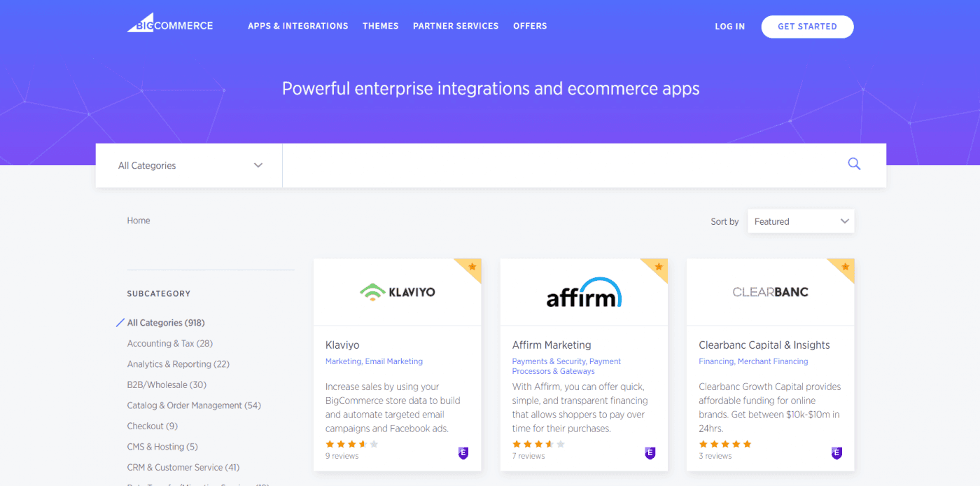Open the Themes menu item
Image resolution: width=980 pixels, height=486 pixels.
[381, 26]
